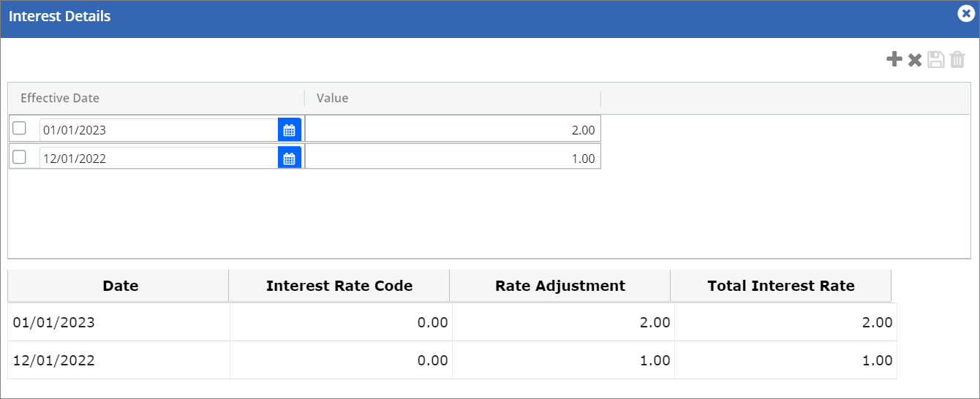Click the 01/01/2023 effective date field
980x399 pixels.
158,130
